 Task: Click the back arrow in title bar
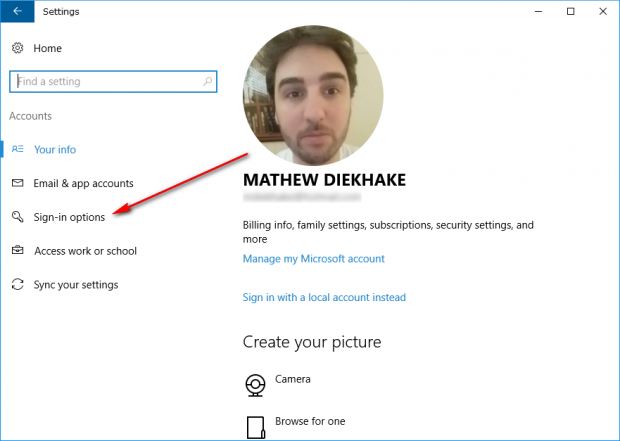(x=17, y=11)
